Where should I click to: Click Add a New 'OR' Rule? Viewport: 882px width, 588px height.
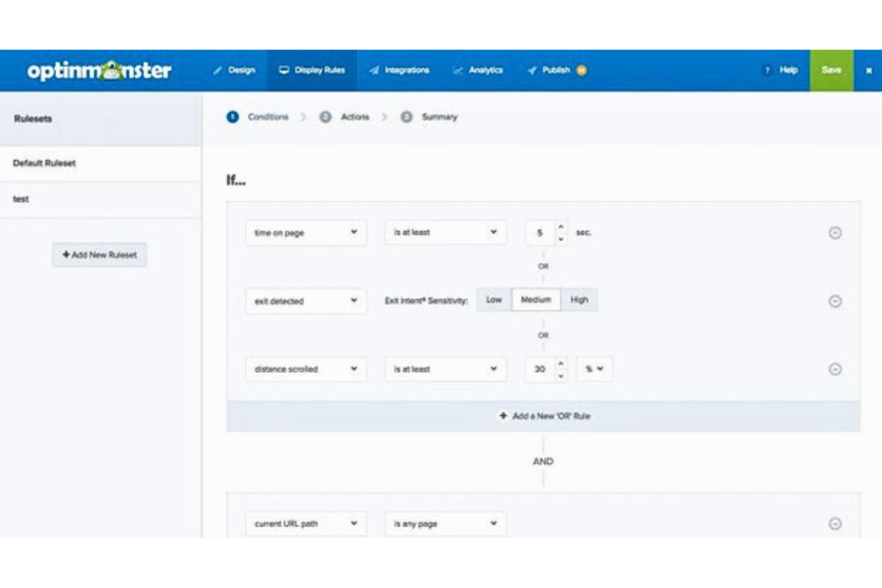click(543, 416)
